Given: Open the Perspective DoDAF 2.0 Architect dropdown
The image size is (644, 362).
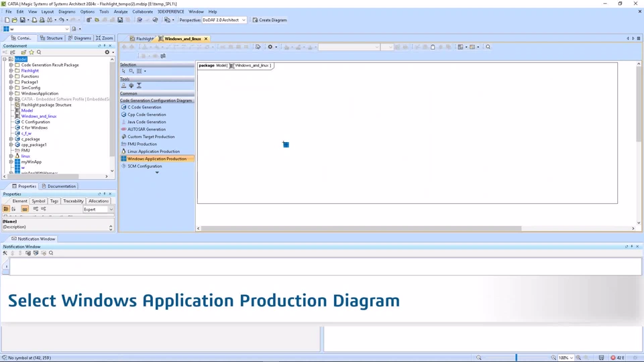Looking at the screenshot, I should pos(224,19).
